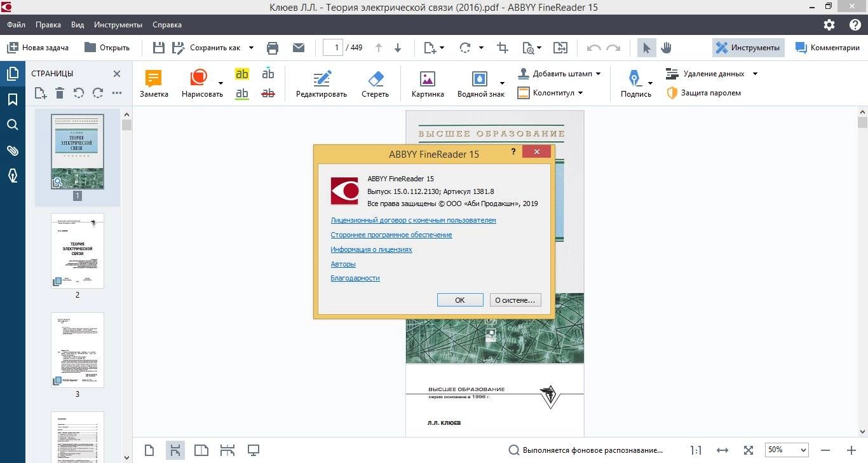Click the recognize document icon
This screenshot has width=868, height=463.
[528, 48]
